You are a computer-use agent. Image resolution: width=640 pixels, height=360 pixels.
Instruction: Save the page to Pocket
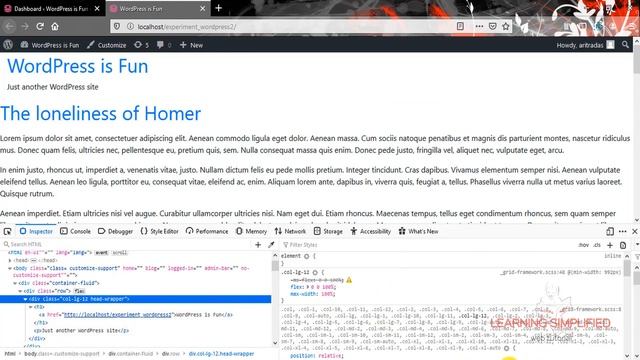(493, 26)
